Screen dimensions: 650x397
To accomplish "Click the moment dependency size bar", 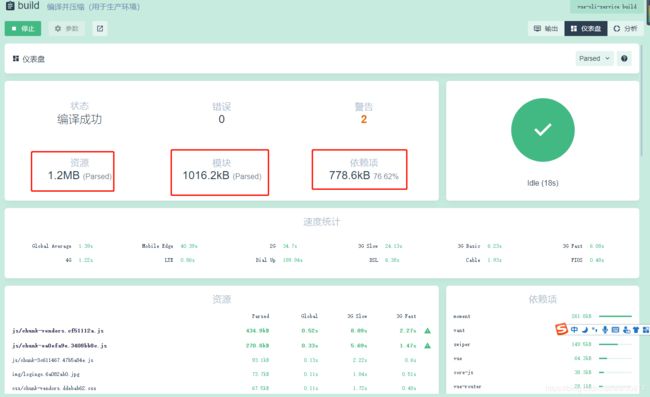I will 615,316.
